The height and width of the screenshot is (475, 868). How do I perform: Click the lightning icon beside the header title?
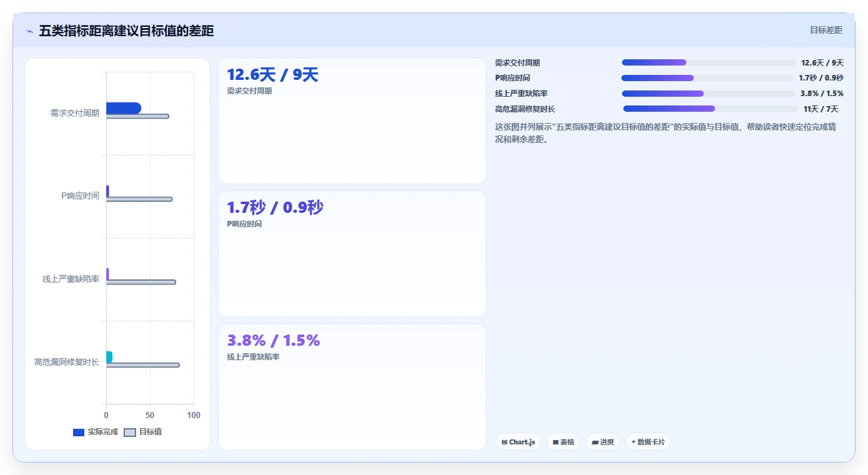[29, 31]
